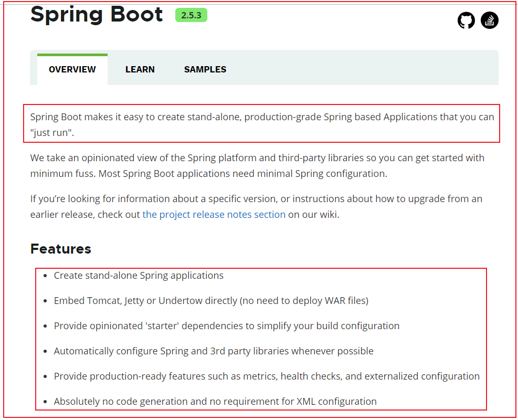Click the 'If you're looking for information' paragraph
Viewport: 518px width, 420px height.
(x=256, y=206)
